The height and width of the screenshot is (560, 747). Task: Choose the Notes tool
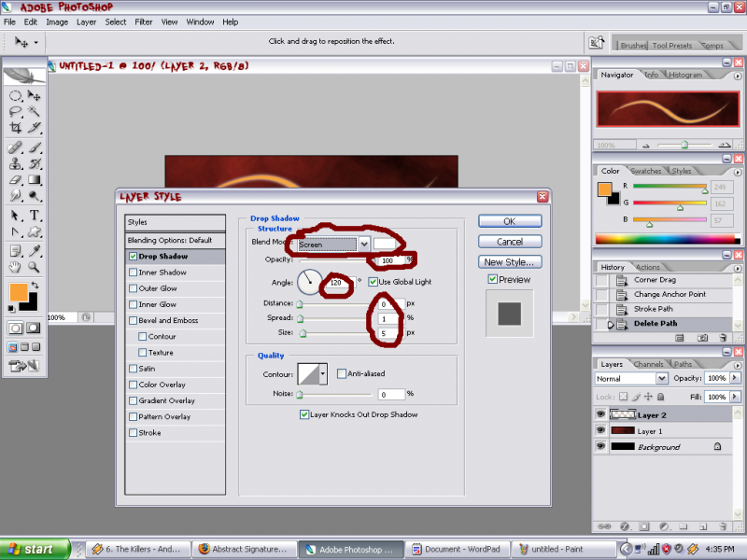15,251
